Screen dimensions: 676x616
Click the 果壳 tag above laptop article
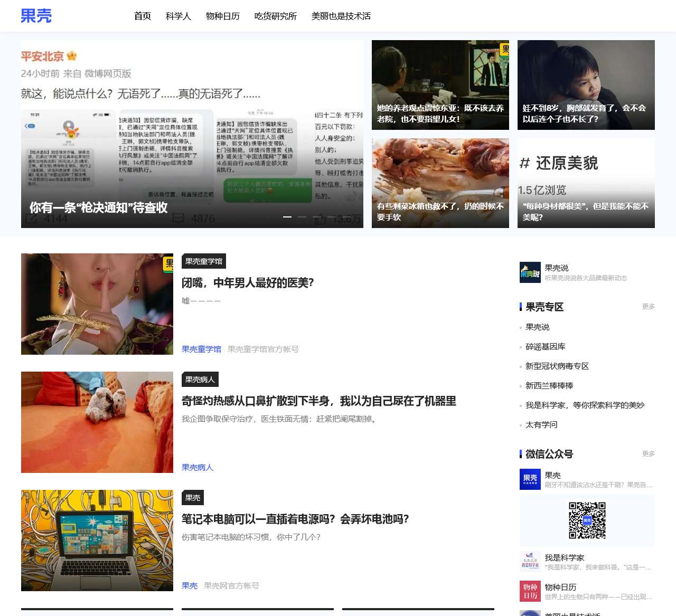click(193, 498)
